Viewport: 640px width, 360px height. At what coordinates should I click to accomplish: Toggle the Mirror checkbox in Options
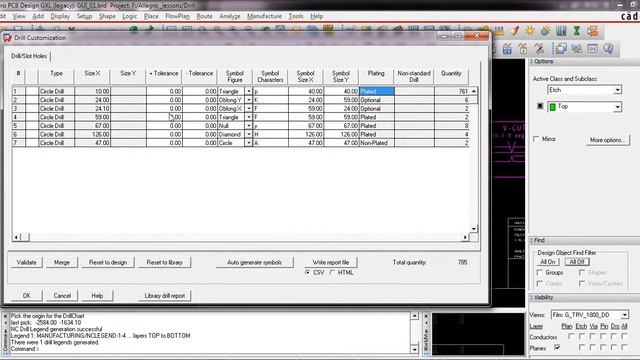[x=536, y=139]
